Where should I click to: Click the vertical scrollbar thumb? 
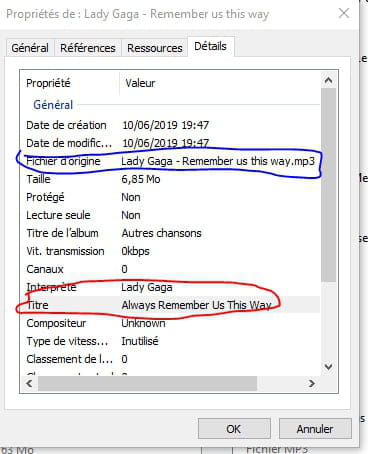pos(328,185)
